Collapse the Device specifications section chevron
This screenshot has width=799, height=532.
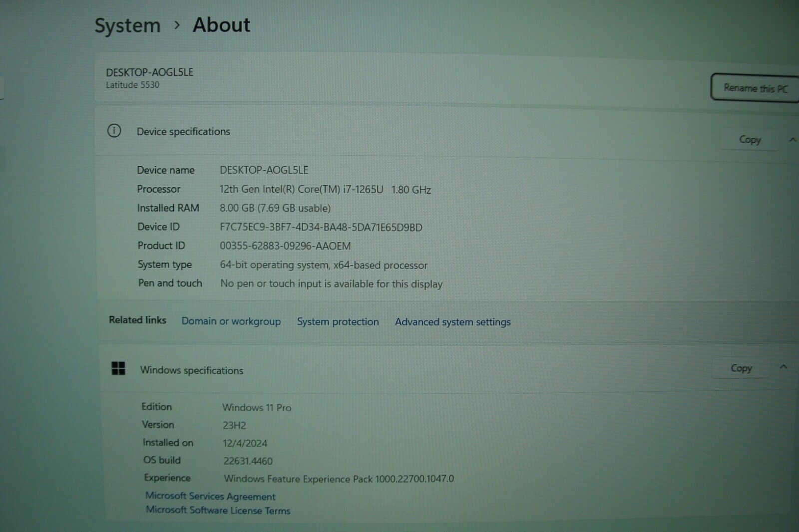point(792,140)
